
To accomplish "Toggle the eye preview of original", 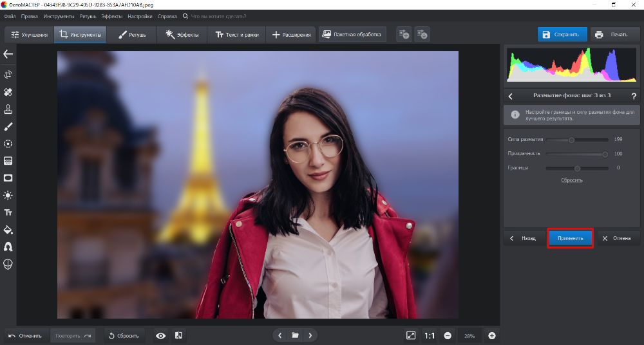I will click(160, 335).
